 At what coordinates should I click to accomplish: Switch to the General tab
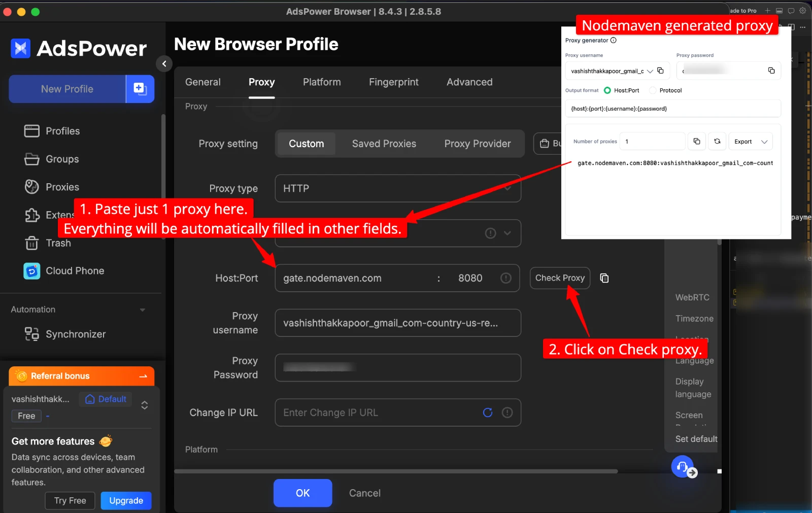203,82
